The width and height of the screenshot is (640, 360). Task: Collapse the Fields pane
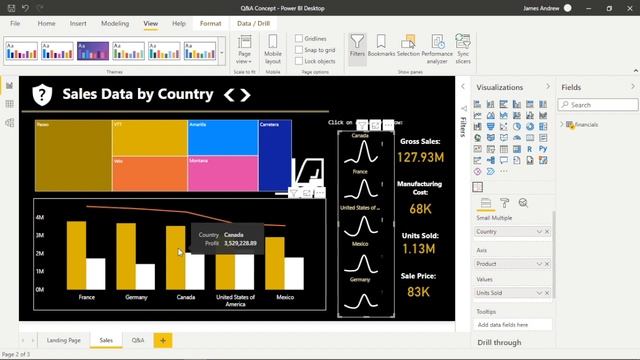(x=633, y=87)
